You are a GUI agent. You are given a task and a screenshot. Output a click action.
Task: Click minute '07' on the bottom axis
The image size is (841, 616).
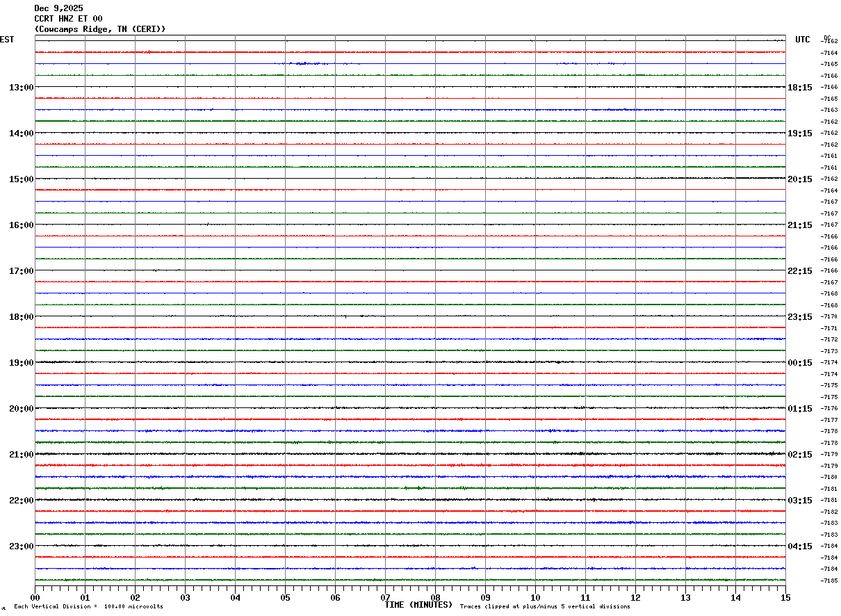(385, 597)
